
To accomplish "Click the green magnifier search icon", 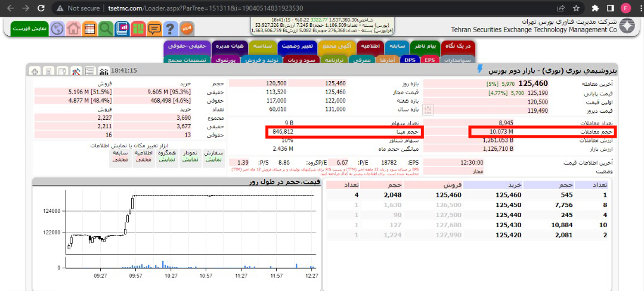I will pyautogui.click(x=106, y=28).
